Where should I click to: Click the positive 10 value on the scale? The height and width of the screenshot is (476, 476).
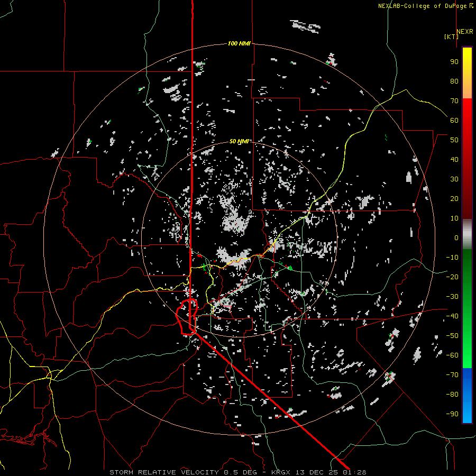pyautogui.click(x=454, y=218)
